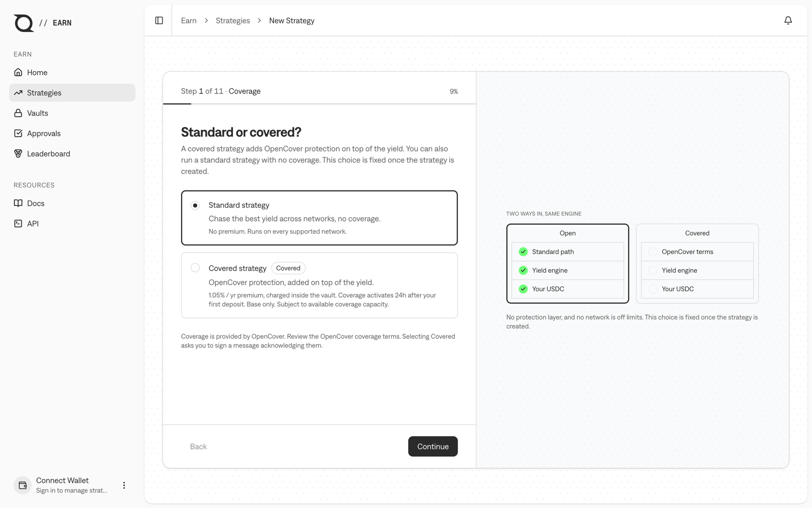Screen dimensions: 812x508
Task: Click the Back button
Action: coord(198,446)
